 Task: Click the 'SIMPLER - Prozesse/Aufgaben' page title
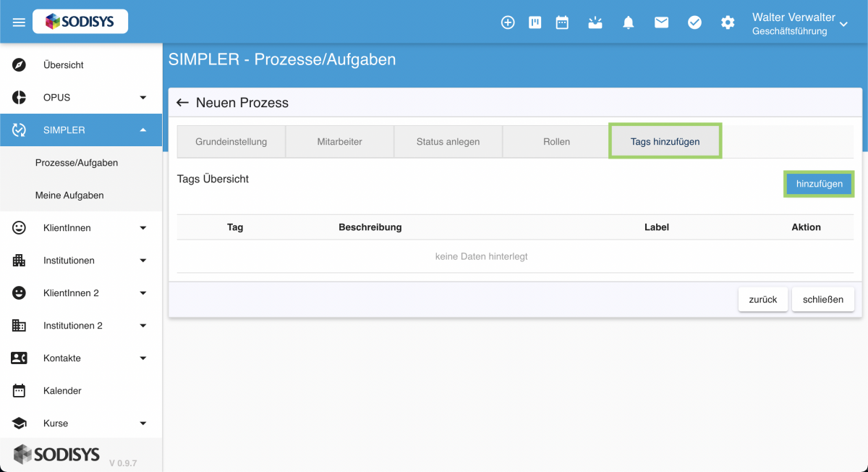click(x=282, y=60)
